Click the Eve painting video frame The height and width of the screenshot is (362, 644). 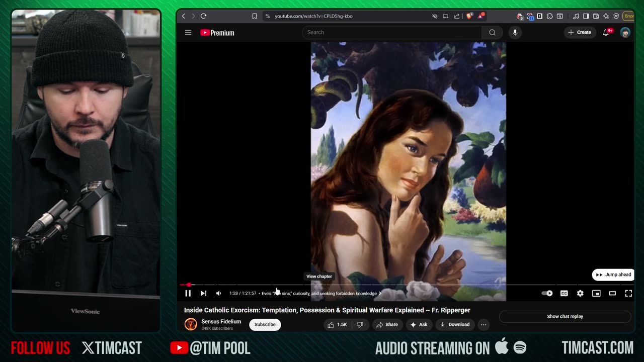click(408, 163)
